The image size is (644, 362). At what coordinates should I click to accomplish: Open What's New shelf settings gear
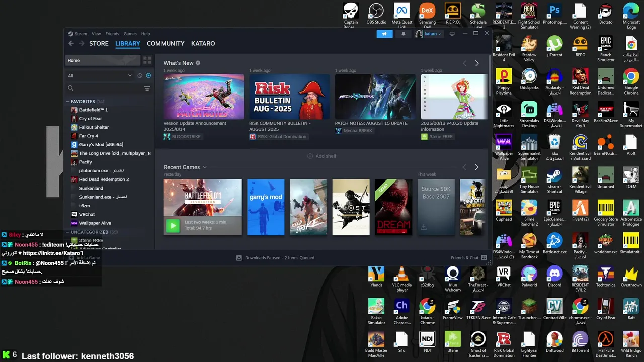click(198, 63)
